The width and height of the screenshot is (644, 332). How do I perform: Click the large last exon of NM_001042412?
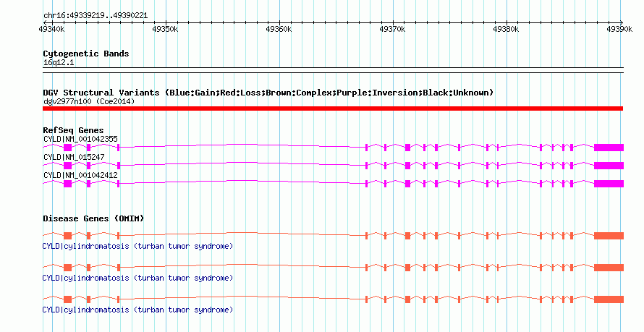click(x=609, y=184)
